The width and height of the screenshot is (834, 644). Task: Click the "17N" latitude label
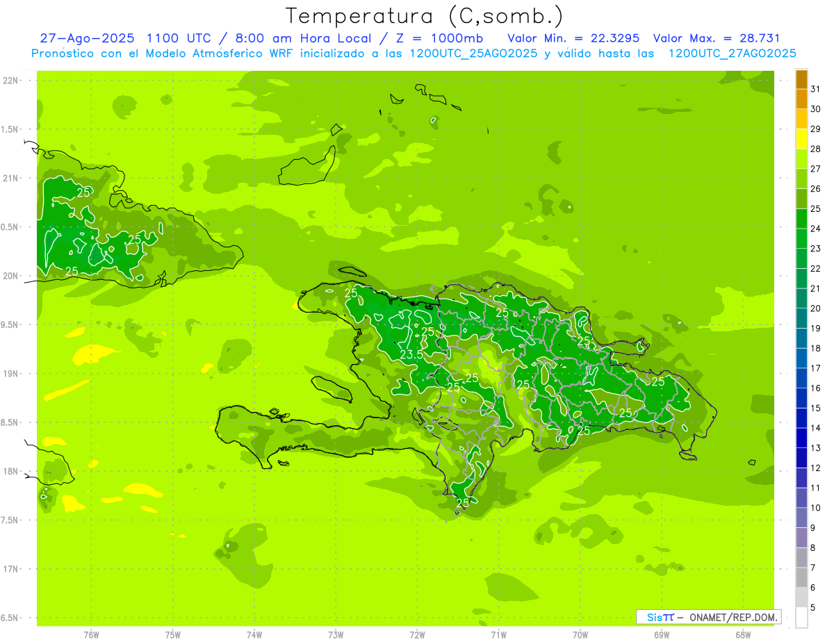[10, 569]
